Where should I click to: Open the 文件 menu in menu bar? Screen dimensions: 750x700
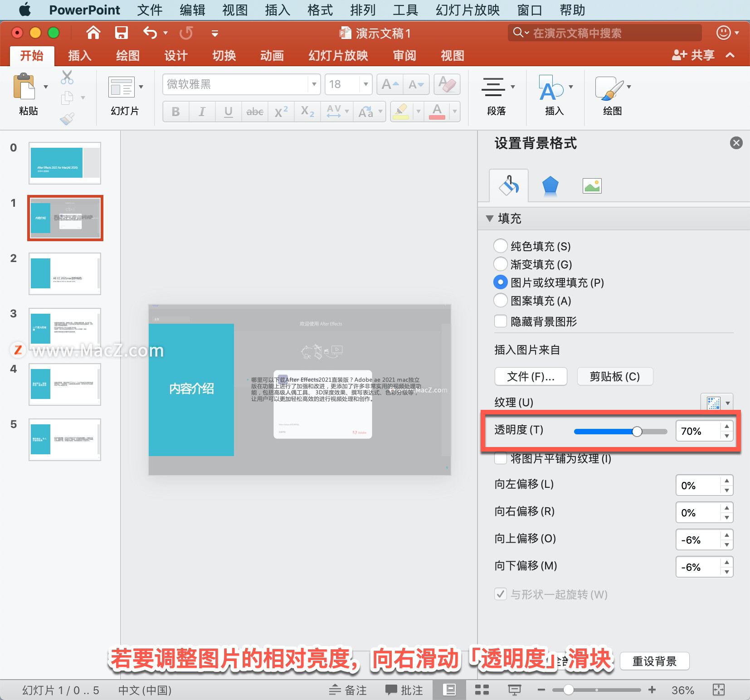(150, 10)
